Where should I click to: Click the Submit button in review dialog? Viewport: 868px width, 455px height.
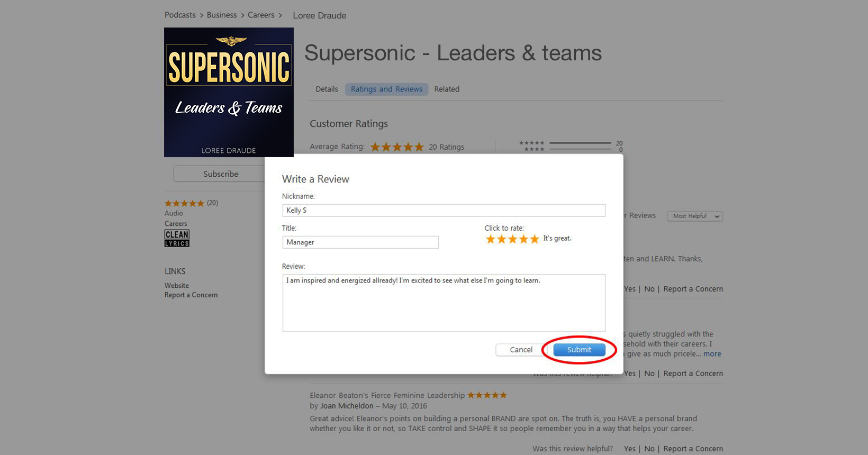(x=579, y=350)
